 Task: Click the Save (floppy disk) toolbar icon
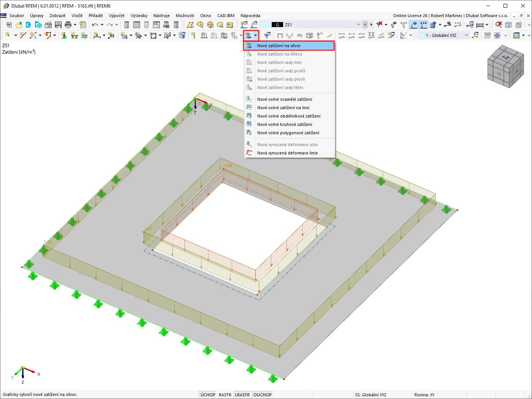(x=58, y=25)
